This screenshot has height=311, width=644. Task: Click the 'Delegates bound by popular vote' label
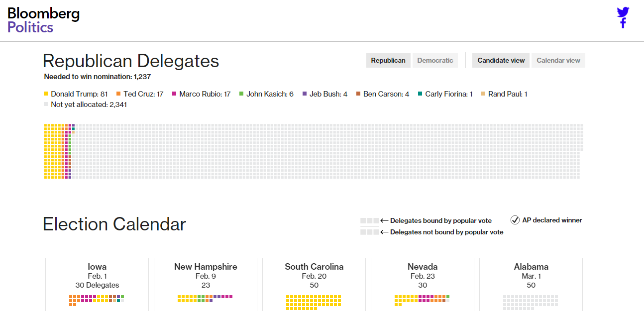441,220
